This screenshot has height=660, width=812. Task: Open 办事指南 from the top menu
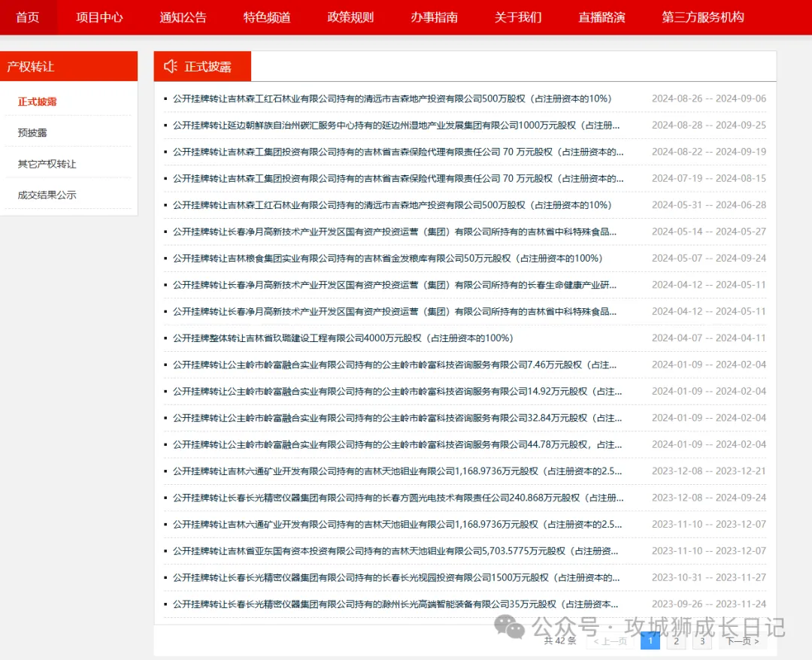[x=434, y=17]
